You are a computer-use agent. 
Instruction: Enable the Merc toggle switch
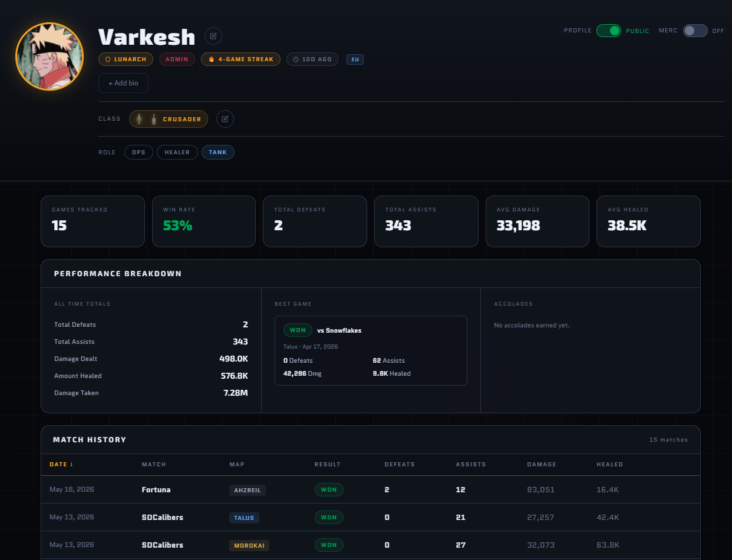(x=695, y=31)
